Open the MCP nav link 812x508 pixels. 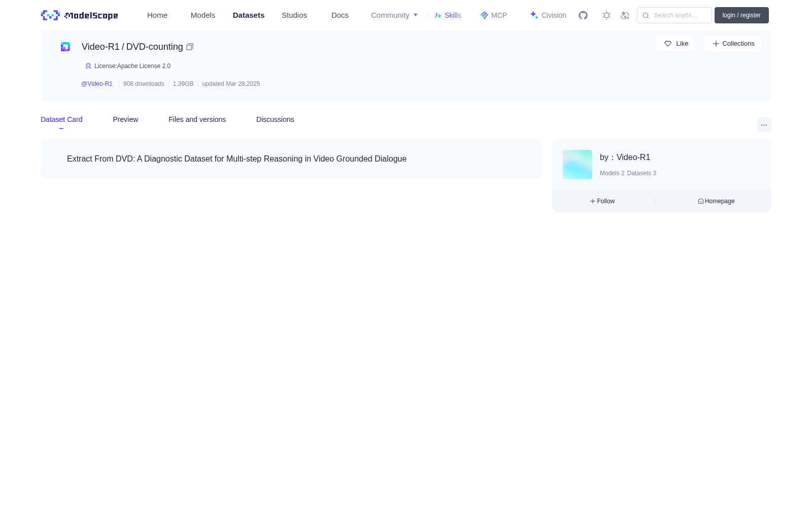click(494, 15)
